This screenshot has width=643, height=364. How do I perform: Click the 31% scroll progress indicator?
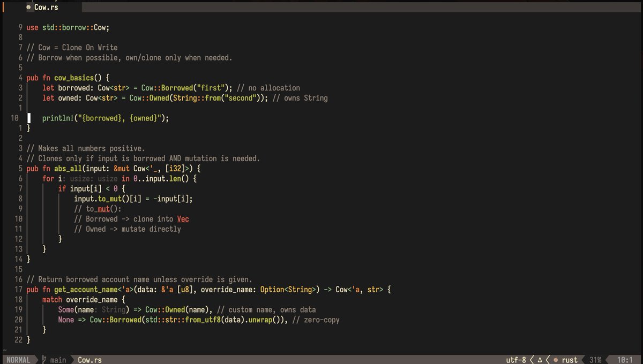[595, 360]
